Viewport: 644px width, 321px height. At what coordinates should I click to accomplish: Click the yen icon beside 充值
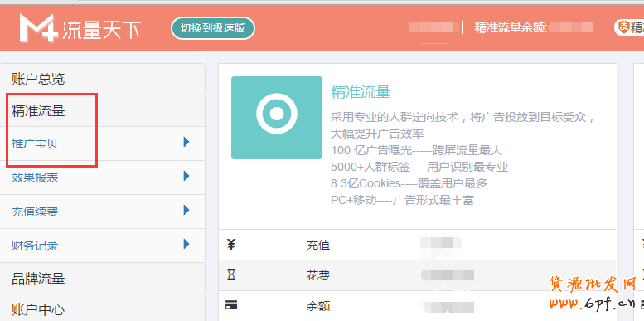click(x=231, y=244)
